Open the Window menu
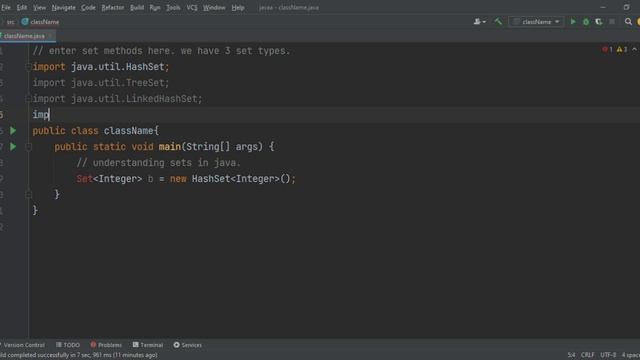This screenshot has height=360, width=640. [214, 7]
